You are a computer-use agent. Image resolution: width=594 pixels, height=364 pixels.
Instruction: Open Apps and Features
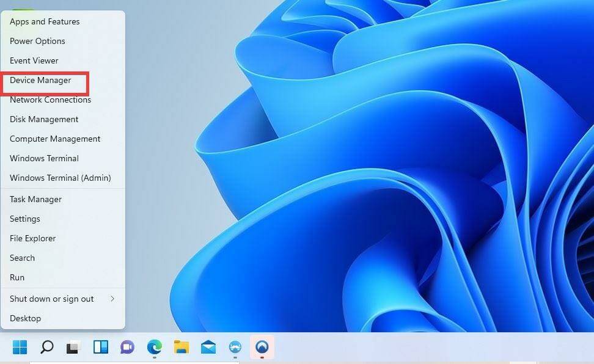coord(45,21)
